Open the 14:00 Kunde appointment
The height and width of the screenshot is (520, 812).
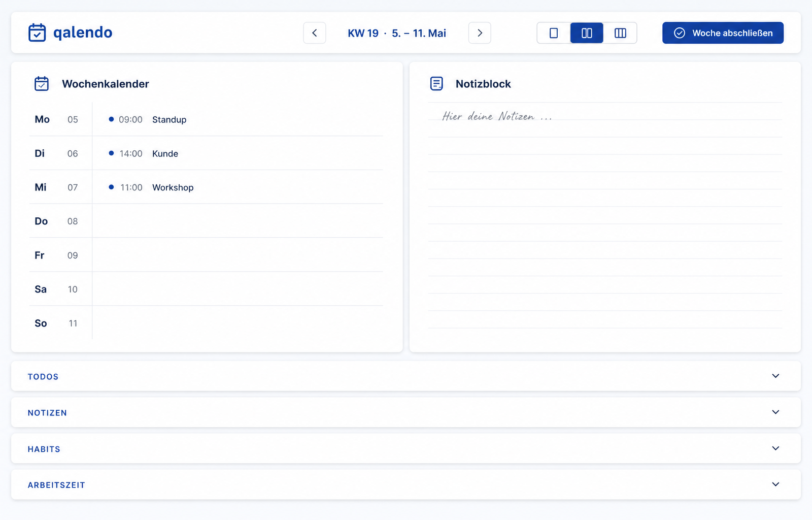pos(144,153)
